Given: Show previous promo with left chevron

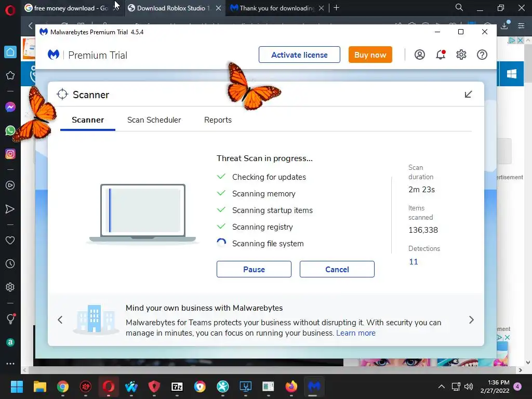Looking at the screenshot, I should tap(60, 320).
